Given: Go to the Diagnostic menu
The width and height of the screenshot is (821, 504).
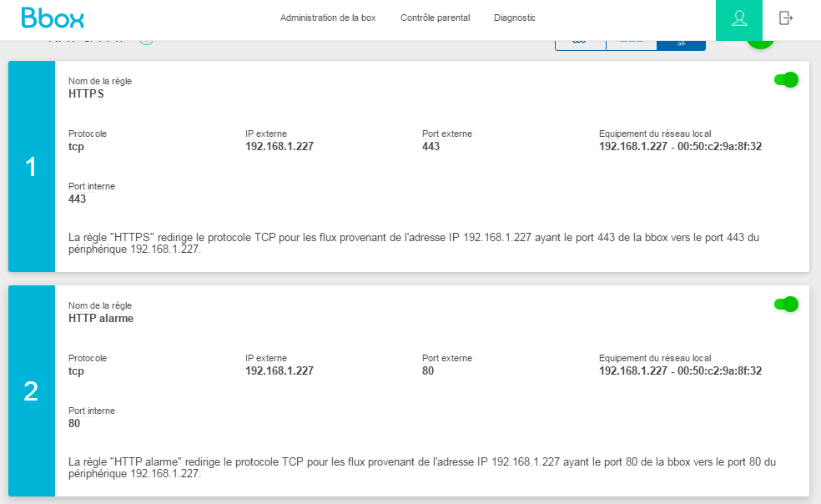Looking at the screenshot, I should tap(515, 18).
